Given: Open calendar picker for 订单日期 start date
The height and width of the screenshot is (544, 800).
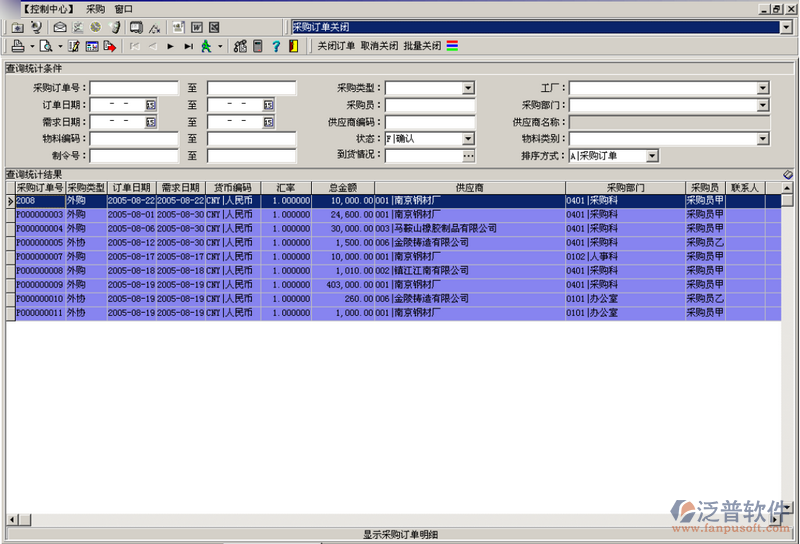Looking at the screenshot, I should 151,105.
